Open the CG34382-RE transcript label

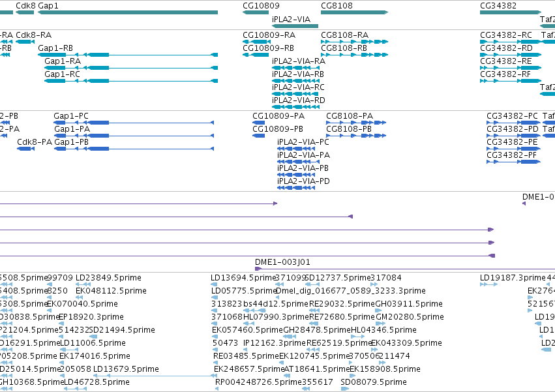506,61
